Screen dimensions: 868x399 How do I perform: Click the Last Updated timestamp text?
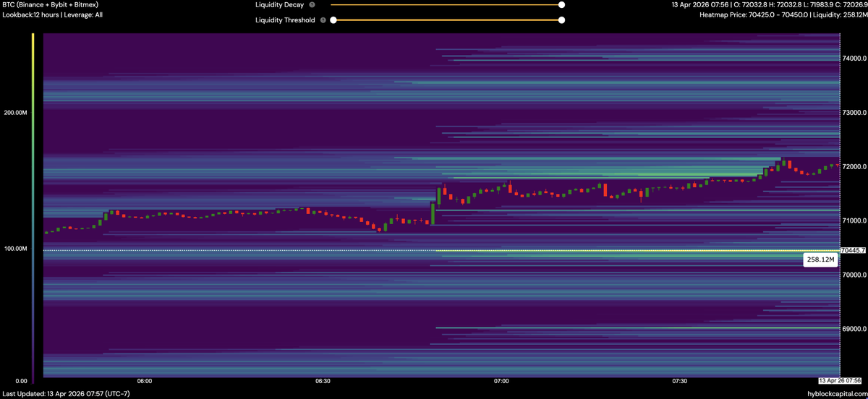point(66,392)
